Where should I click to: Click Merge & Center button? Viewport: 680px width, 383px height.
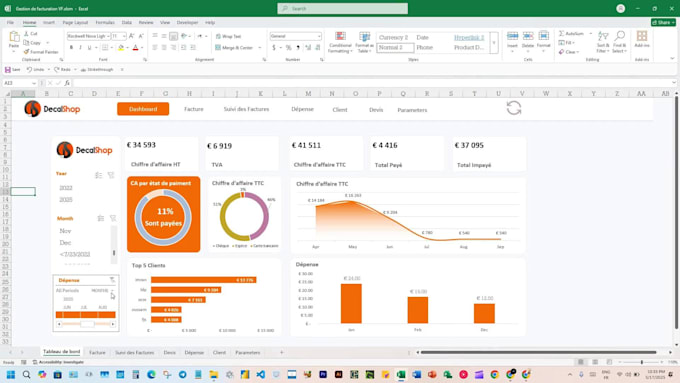(234, 48)
